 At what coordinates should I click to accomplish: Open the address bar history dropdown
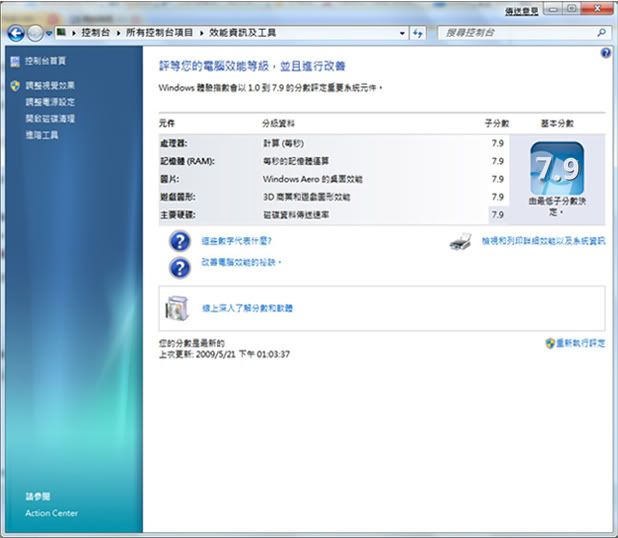pos(402,34)
